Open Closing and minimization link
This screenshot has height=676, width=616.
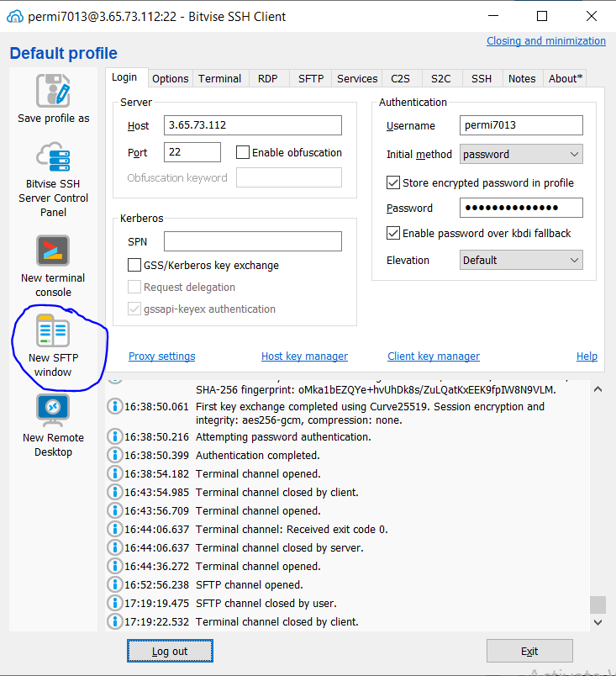pos(546,41)
